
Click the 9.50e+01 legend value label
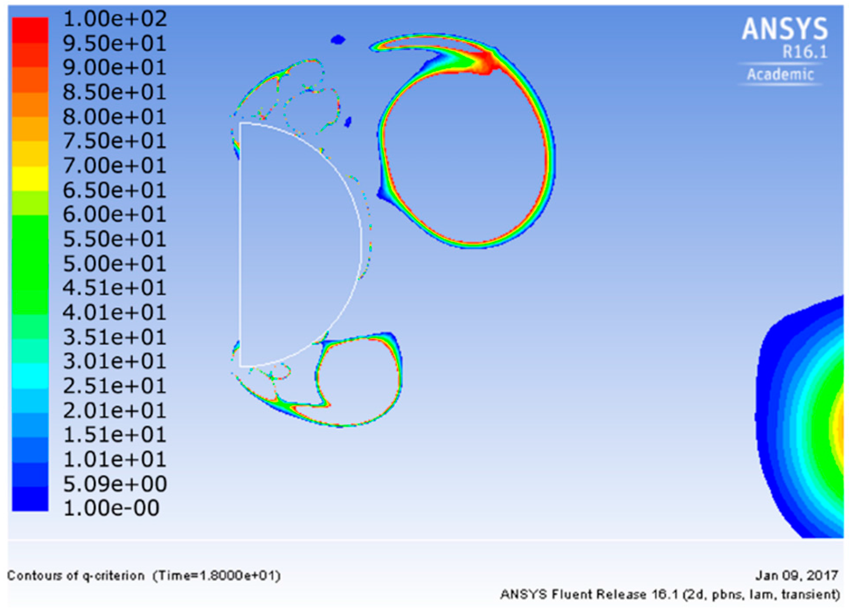click(x=114, y=43)
